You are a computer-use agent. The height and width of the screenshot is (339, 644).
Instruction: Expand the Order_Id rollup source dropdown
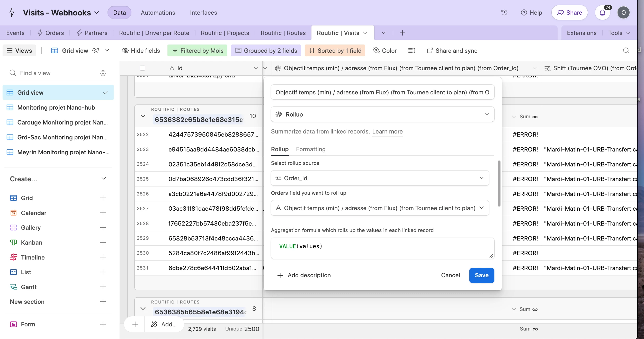380,178
